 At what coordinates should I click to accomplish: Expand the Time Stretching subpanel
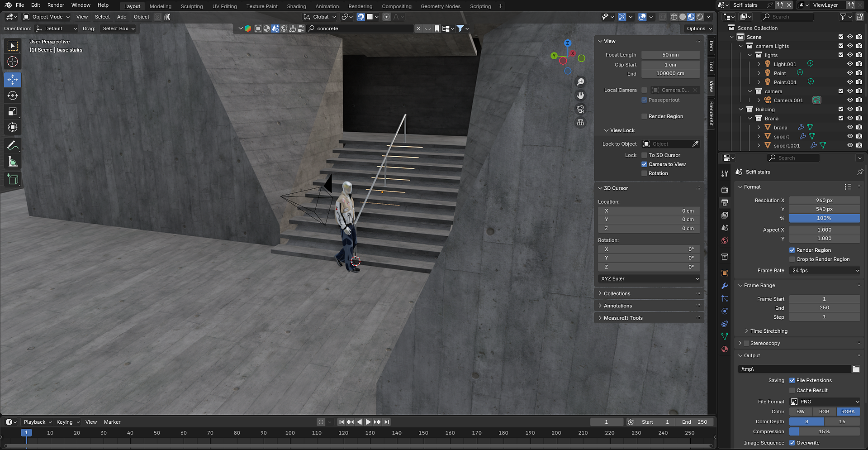click(768, 331)
